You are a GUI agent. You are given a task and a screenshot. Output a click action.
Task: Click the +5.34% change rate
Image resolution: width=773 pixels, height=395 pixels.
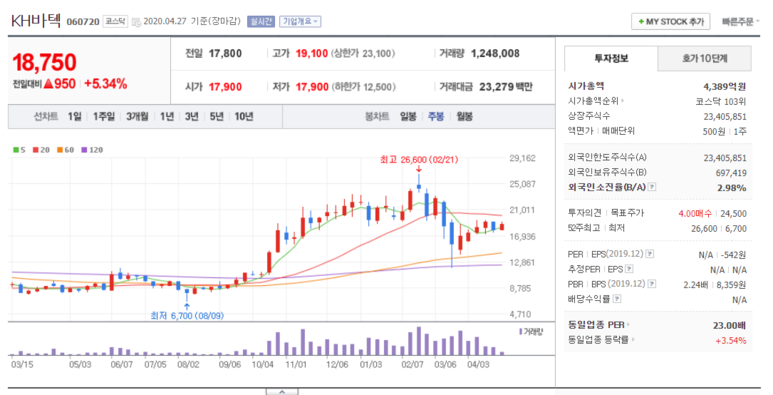pyautogui.click(x=105, y=84)
